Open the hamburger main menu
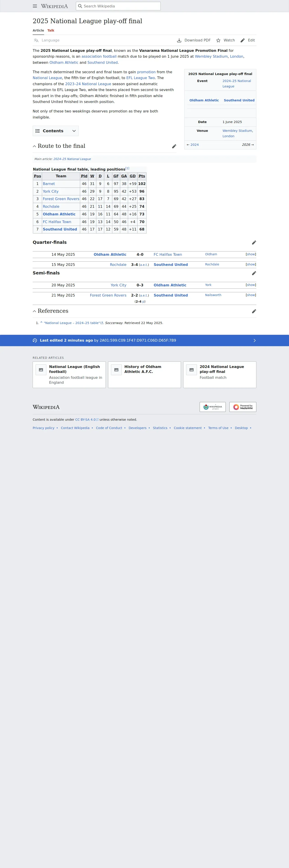Viewport: 289px width, 868px height. click(x=35, y=6)
